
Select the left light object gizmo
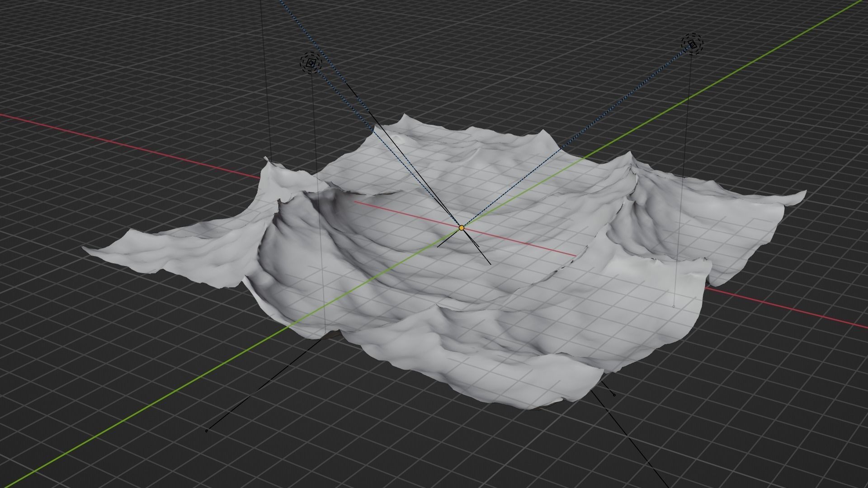point(311,63)
